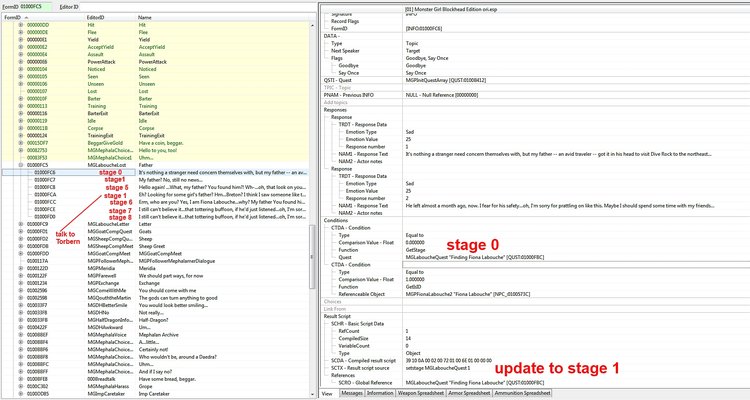
Task: Select the 01000FD2 MGSheepCompQu row
Action: (155, 239)
